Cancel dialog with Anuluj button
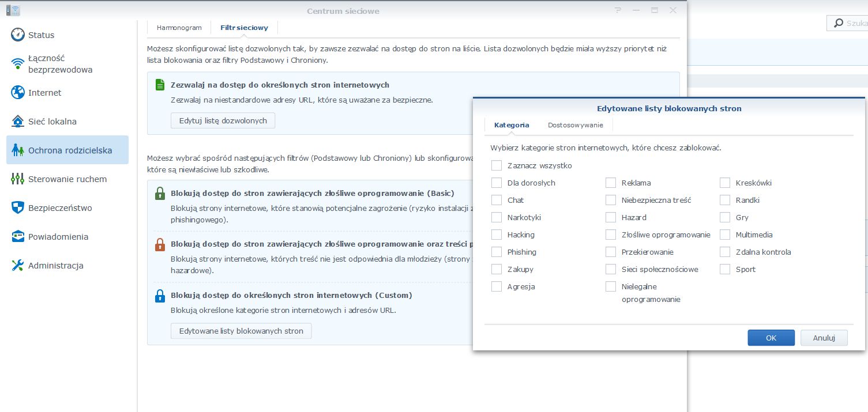This screenshot has width=868, height=412. click(x=824, y=338)
